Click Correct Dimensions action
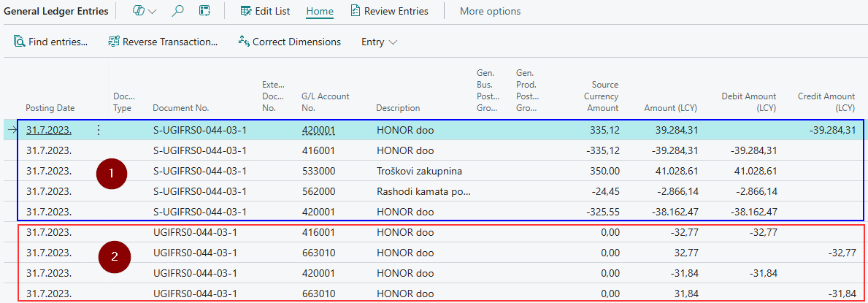 tap(290, 42)
